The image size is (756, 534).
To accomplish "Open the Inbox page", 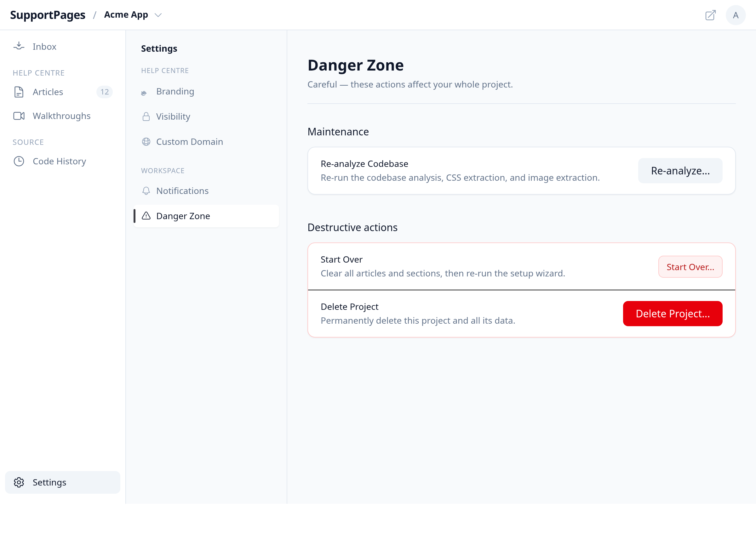I will click(x=63, y=46).
